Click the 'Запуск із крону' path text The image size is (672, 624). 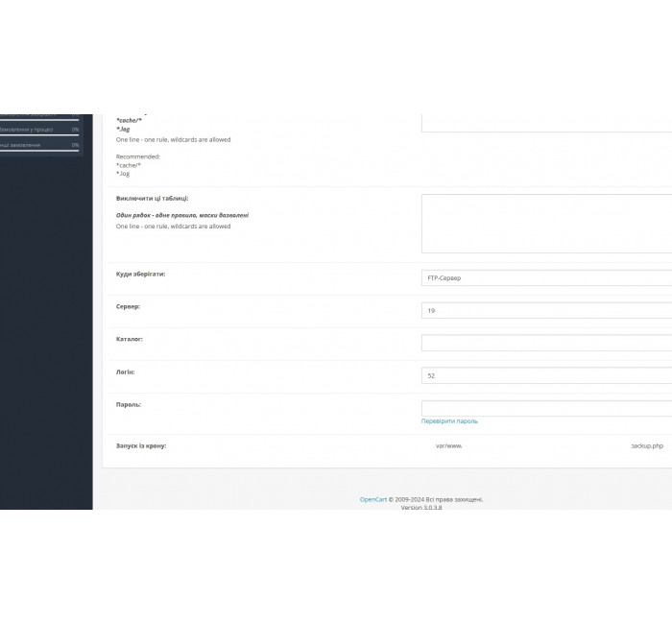[x=448, y=445]
